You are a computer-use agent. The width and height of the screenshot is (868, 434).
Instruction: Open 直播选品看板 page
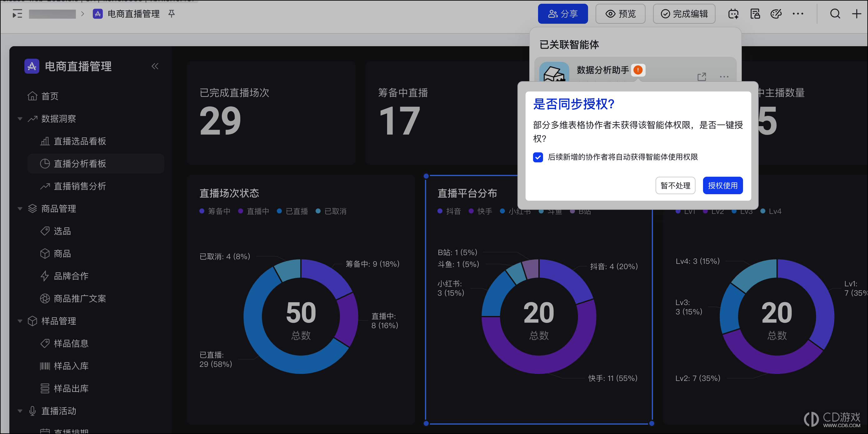pos(95,141)
